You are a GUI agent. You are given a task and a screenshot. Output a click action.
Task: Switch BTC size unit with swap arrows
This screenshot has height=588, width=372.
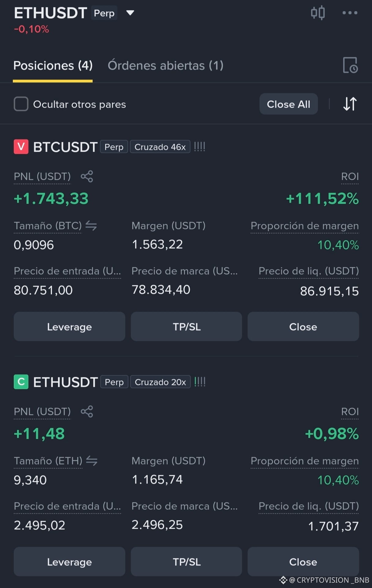(x=91, y=226)
